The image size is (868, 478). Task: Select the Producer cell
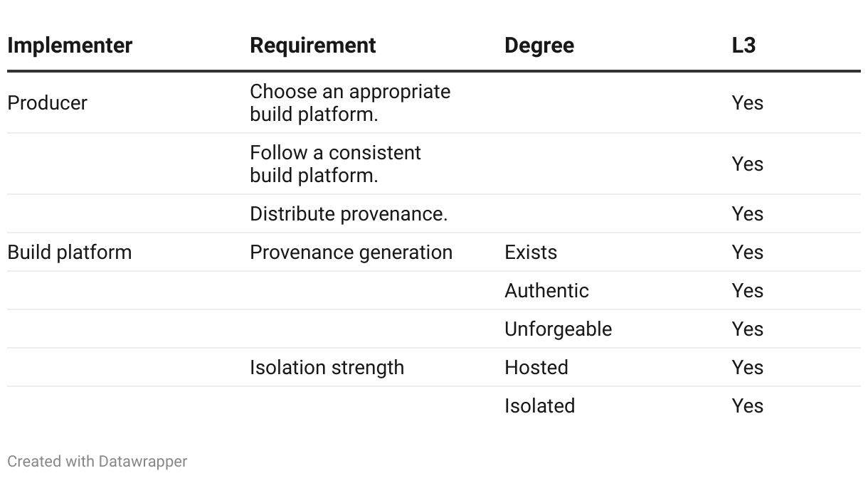coord(47,103)
